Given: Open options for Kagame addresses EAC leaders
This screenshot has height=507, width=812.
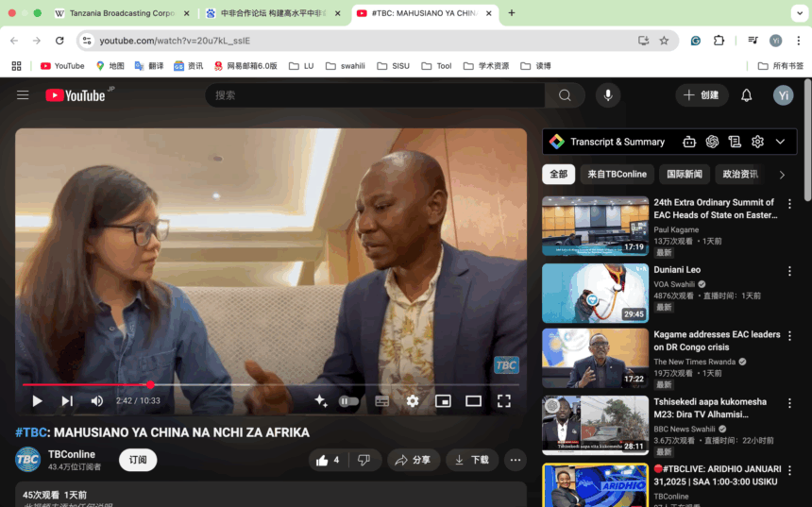Looking at the screenshot, I should coord(789,336).
